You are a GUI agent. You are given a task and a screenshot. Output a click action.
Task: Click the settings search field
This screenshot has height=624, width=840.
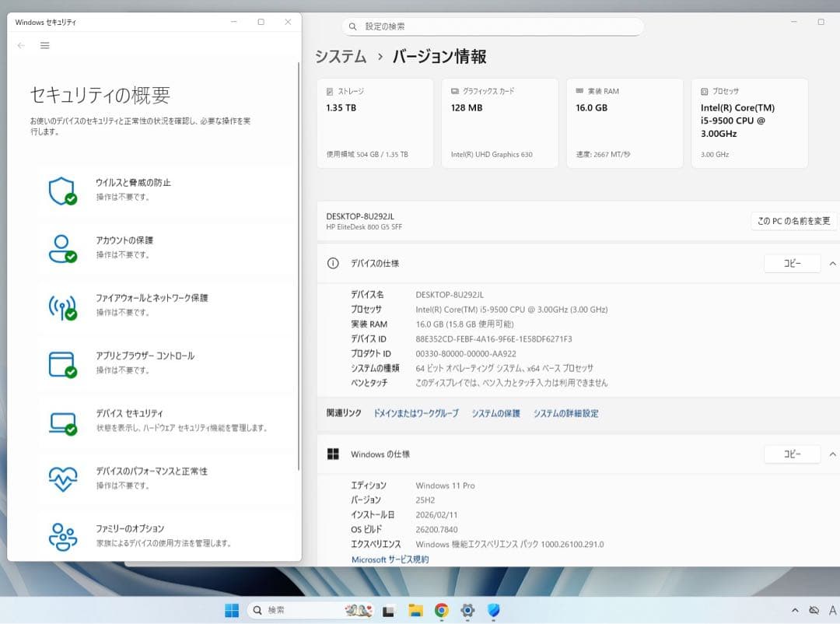coord(493,26)
